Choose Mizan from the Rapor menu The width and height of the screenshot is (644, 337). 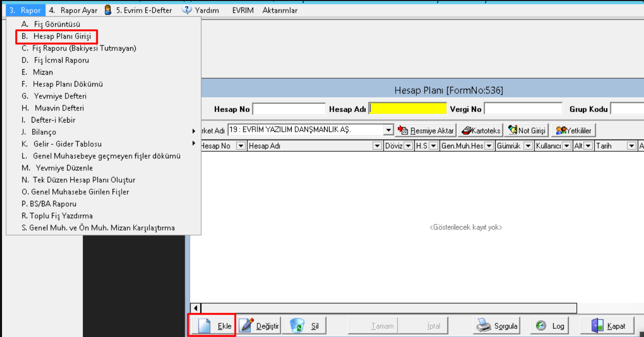coord(43,72)
